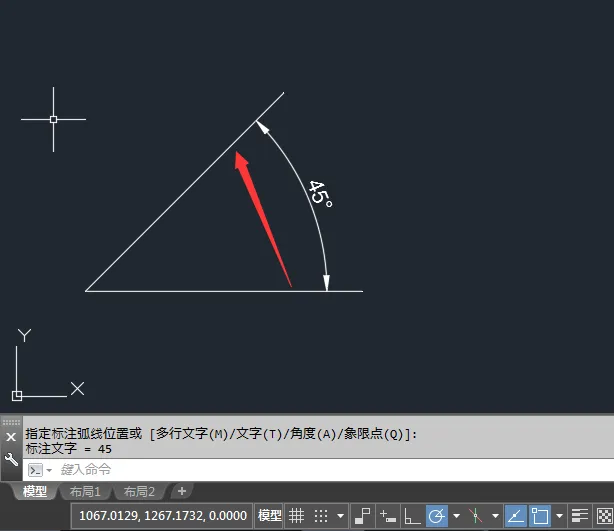This screenshot has width=614, height=531.
Task: Click the 模型 model space status button
Action: point(269,516)
